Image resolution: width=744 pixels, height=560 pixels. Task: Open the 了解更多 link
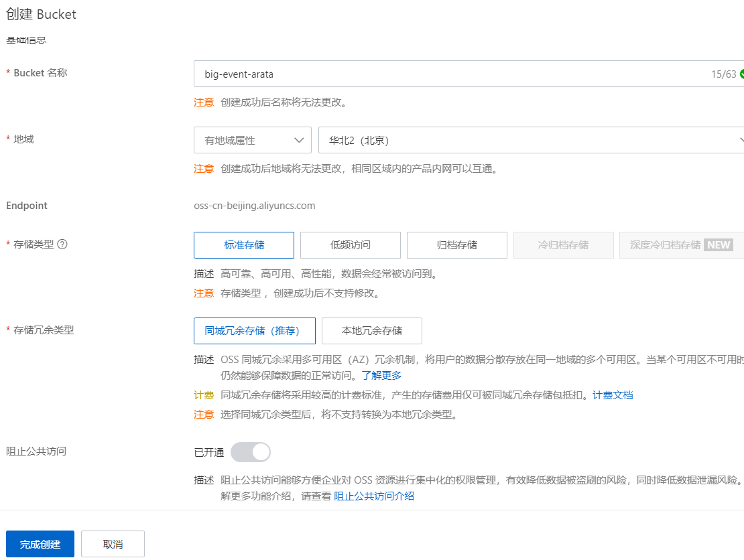tap(381, 376)
